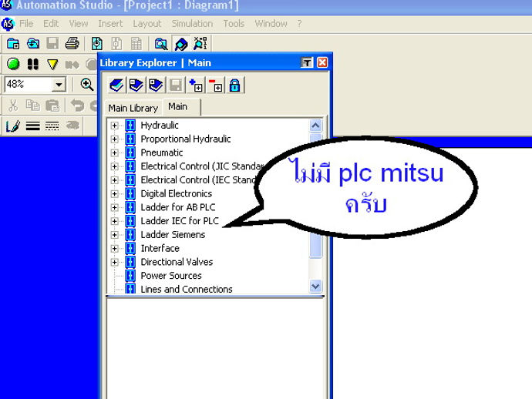Click the yellow triangle slow motion icon
This screenshot has height=399, width=532.
(x=52, y=64)
